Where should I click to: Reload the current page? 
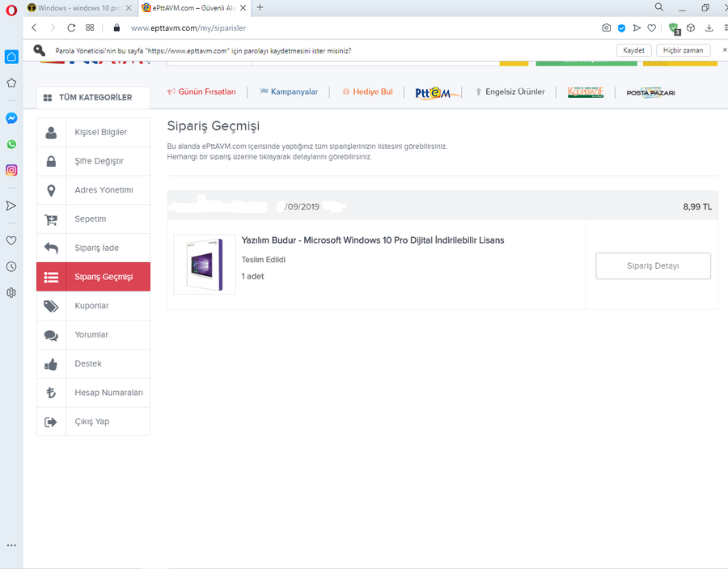[x=71, y=28]
